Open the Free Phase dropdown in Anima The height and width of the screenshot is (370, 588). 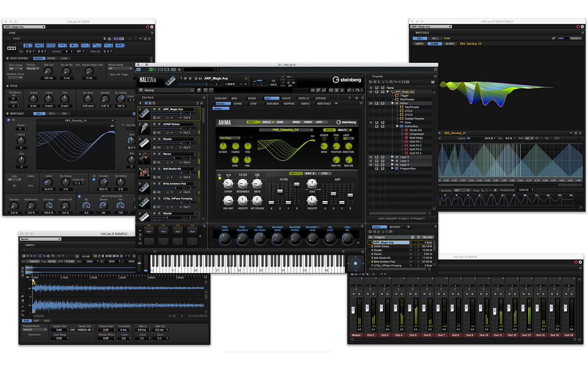230,138
